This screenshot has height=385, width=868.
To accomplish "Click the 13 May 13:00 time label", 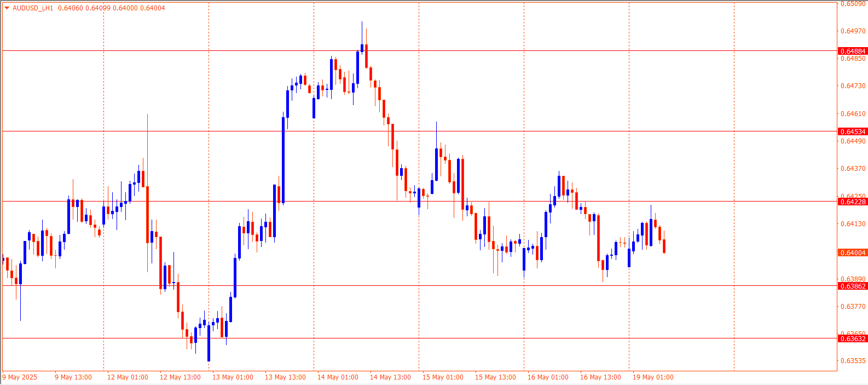I will pyautogui.click(x=285, y=377).
